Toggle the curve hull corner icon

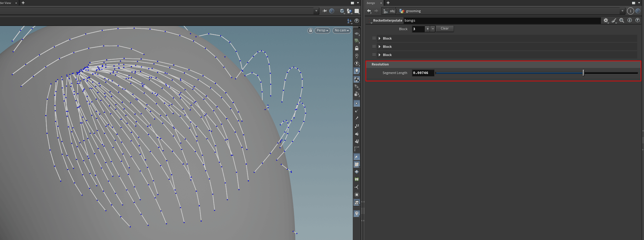tap(356, 149)
